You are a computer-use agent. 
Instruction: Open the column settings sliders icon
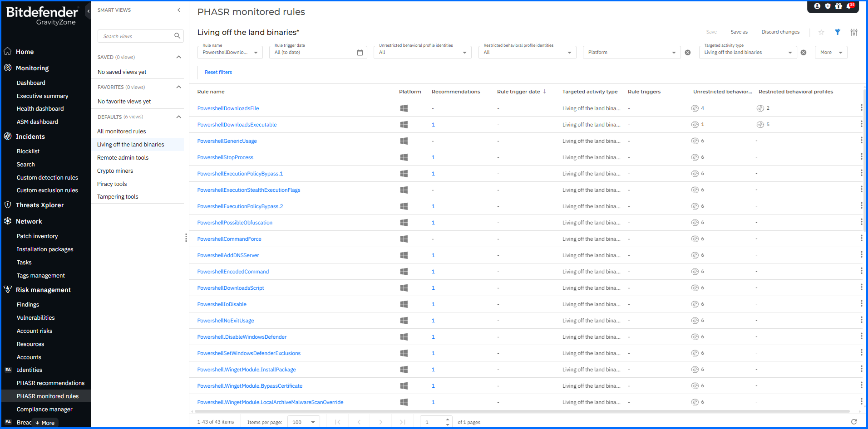[x=854, y=32]
